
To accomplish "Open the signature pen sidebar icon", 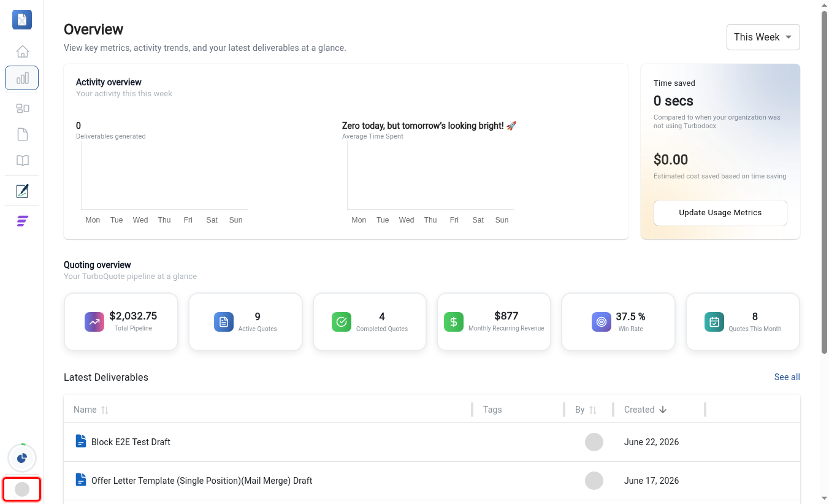I will 22,191.
